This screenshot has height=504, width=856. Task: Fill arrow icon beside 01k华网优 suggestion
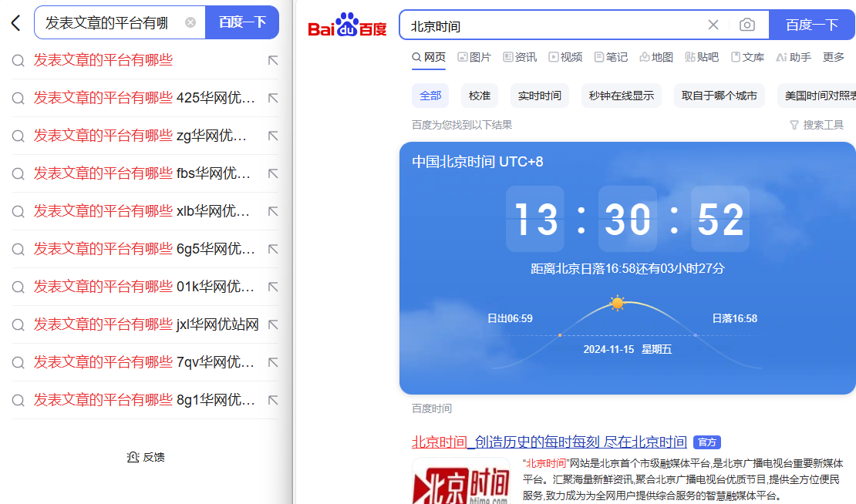click(273, 287)
